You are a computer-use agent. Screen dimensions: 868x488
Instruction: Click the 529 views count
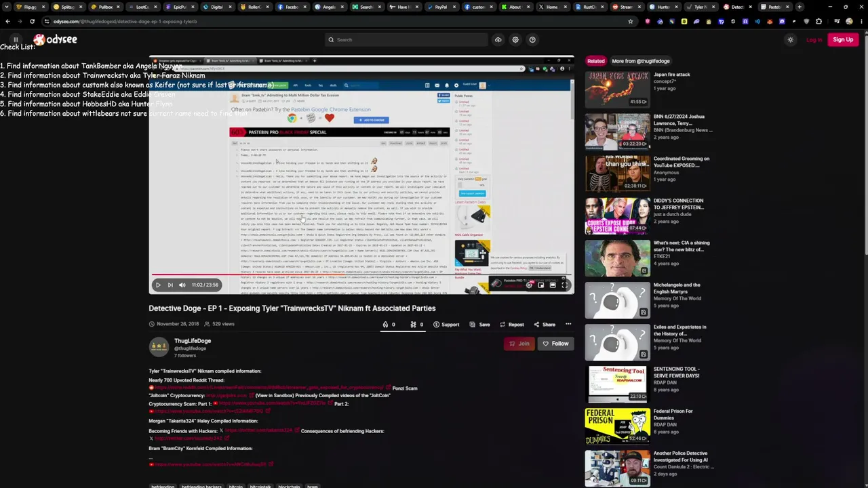[x=218, y=324]
